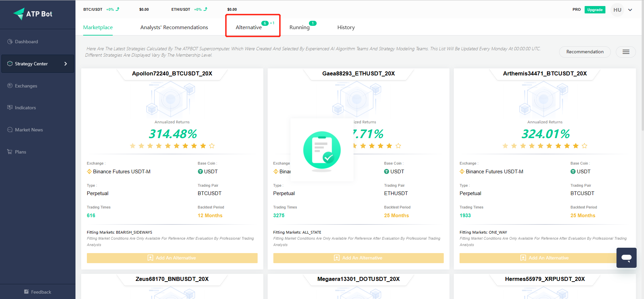Click the Recommendation sort button

[x=585, y=52]
